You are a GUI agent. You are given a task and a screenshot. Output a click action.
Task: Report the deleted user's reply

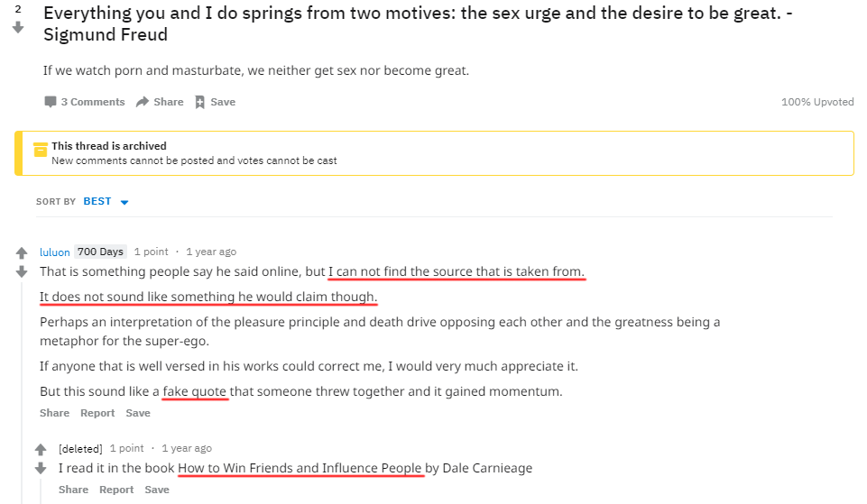point(116,490)
